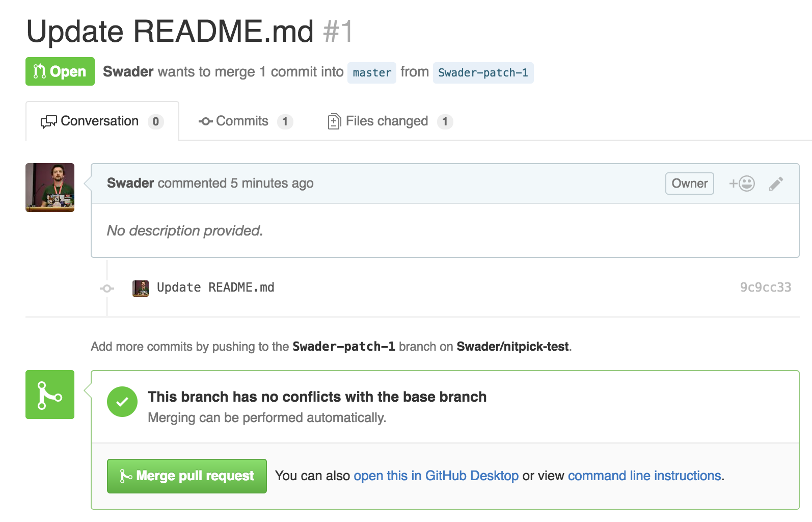This screenshot has height=522, width=812.
Task: Click the '5 minutes ago' timestamp
Action: click(272, 184)
